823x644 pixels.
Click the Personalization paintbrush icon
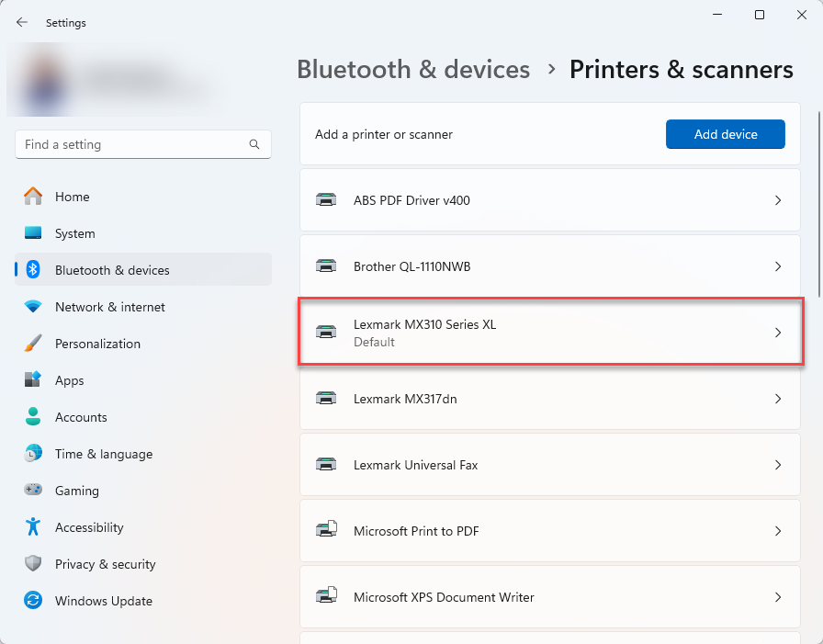click(x=33, y=344)
